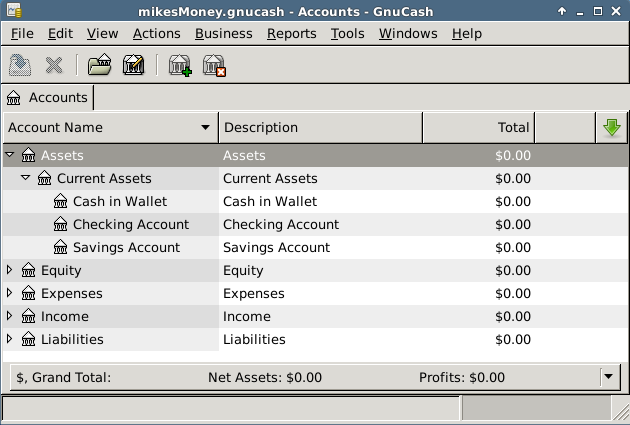
Task: Click the bank icon beside Equity
Action: click(28, 270)
